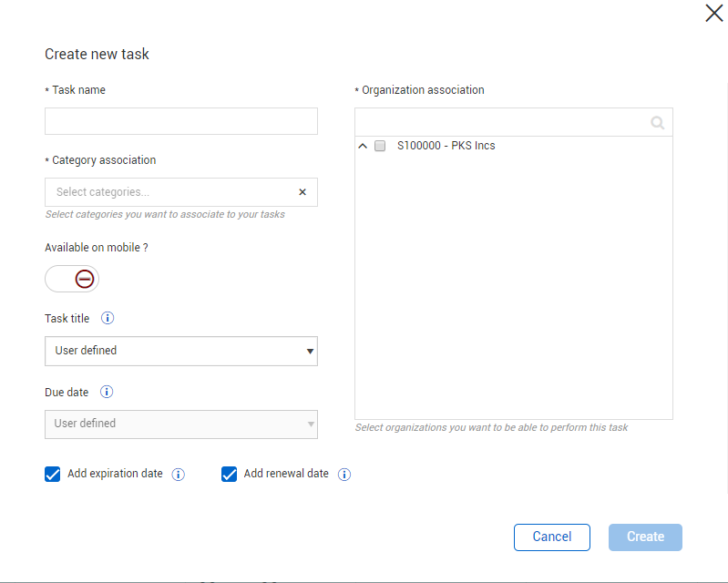Click the Create button
This screenshot has width=728, height=583.
[645, 537]
